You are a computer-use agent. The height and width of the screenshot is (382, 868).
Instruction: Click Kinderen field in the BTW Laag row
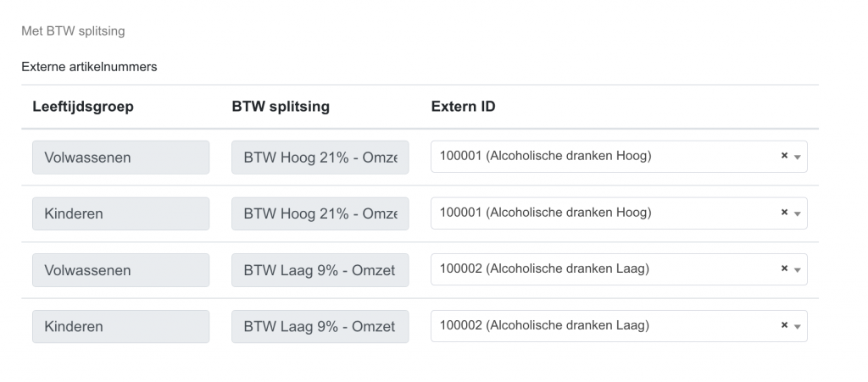click(120, 326)
